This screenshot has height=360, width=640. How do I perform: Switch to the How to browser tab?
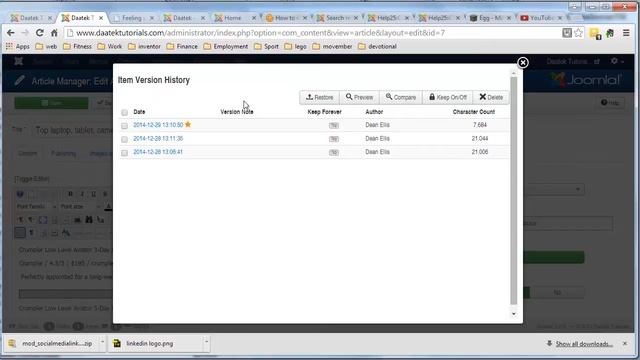click(x=284, y=18)
